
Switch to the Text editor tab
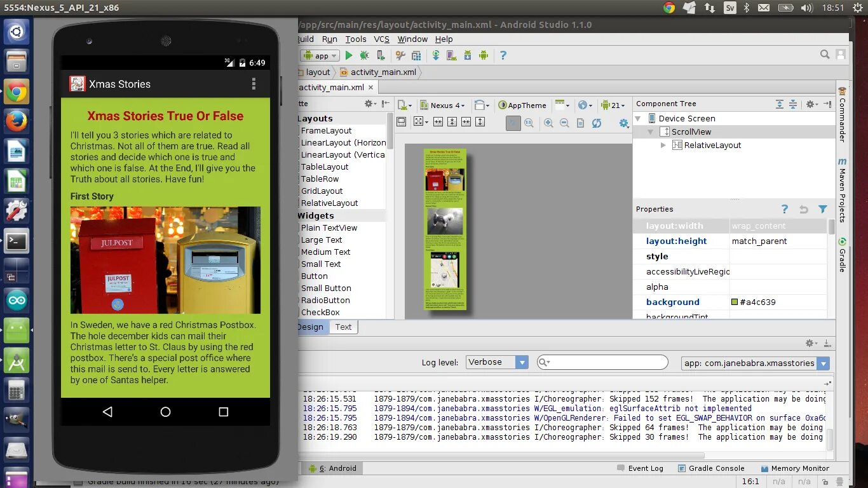[344, 327]
